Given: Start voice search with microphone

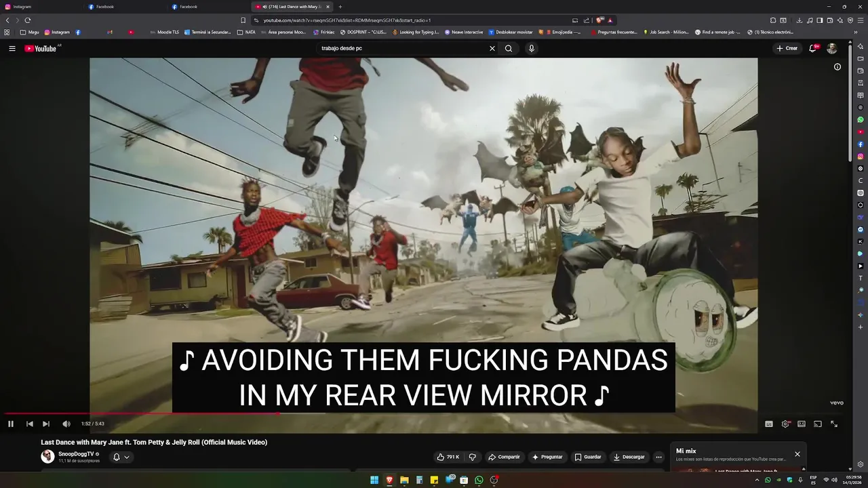Looking at the screenshot, I should pyautogui.click(x=532, y=48).
